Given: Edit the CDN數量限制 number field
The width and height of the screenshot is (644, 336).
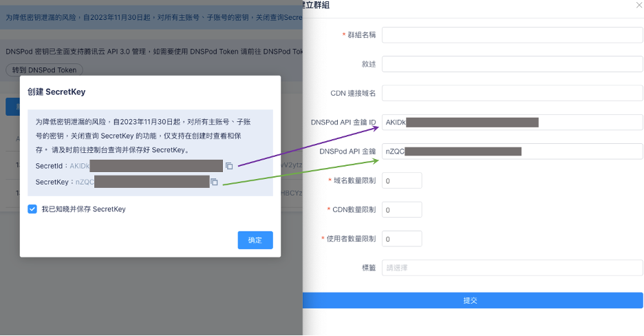Looking at the screenshot, I should pyautogui.click(x=402, y=210).
